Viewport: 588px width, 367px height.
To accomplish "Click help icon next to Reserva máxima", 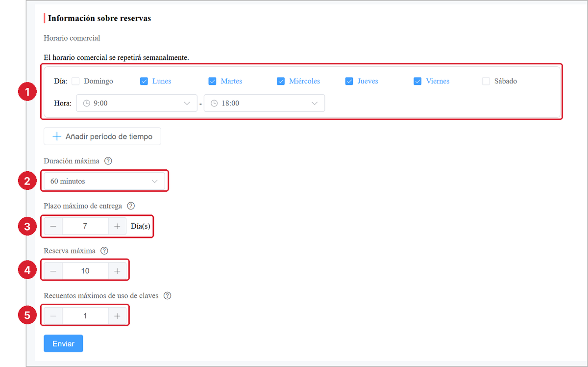I will point(104,251).
